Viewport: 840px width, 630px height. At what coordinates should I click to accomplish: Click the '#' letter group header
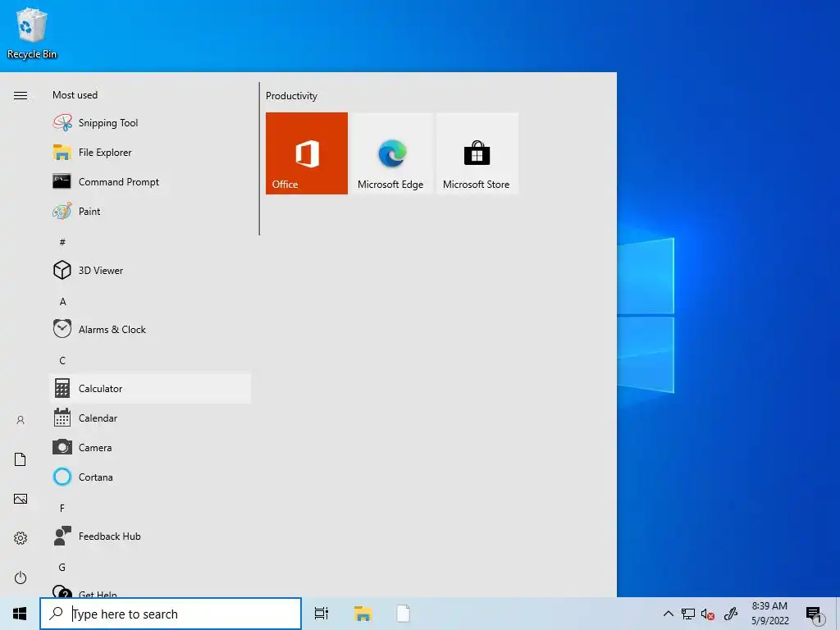click(x=62, y=242)
